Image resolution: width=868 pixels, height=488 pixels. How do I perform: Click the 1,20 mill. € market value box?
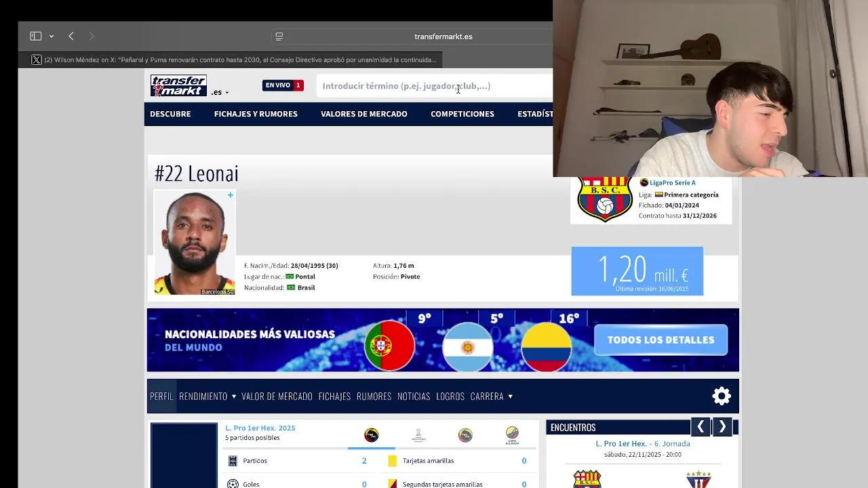pos(637,271)
